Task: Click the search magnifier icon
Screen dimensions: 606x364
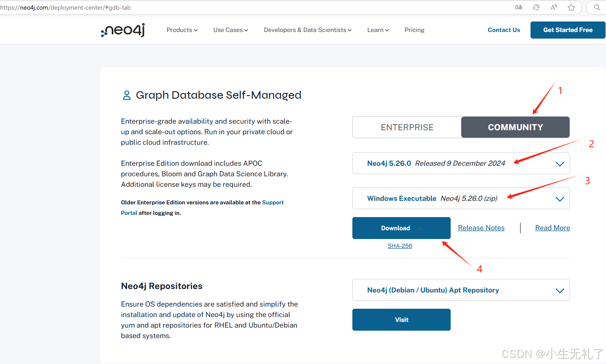Action: coord(597,7)
